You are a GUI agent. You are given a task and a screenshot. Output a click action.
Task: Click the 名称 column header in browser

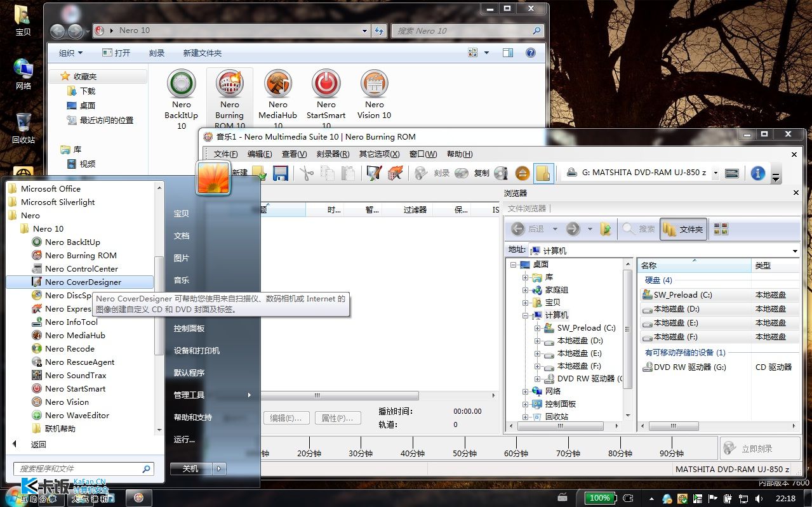(x=695, y=265)
